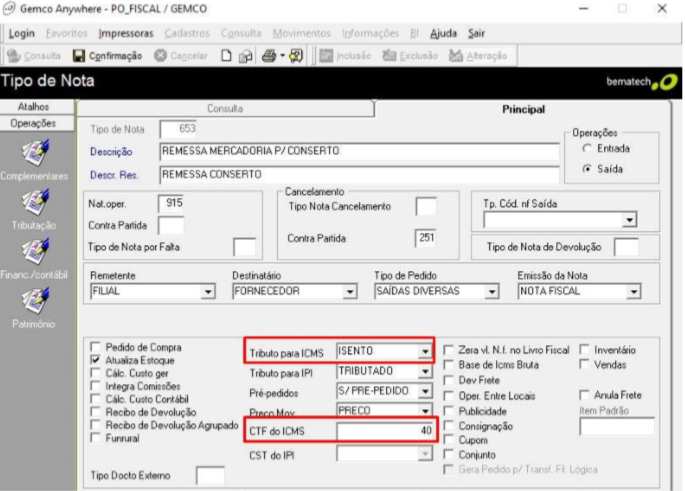Click the Tipo de Nota por Falta field
This screenshot has width=685, height=491.
click(x=244, y=247)
